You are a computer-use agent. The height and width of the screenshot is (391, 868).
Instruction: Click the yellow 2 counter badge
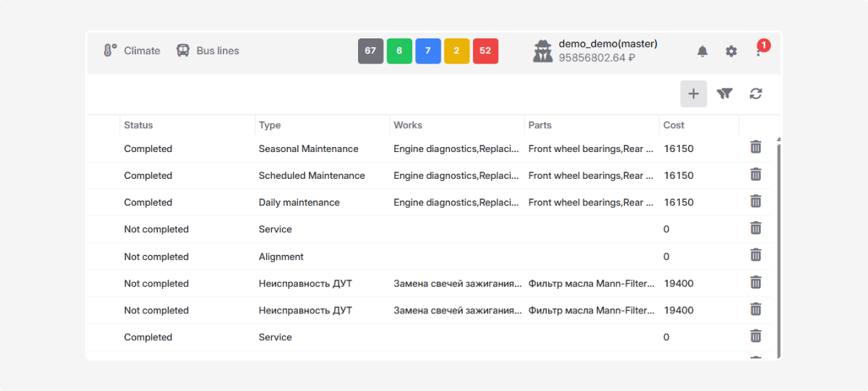457,51
